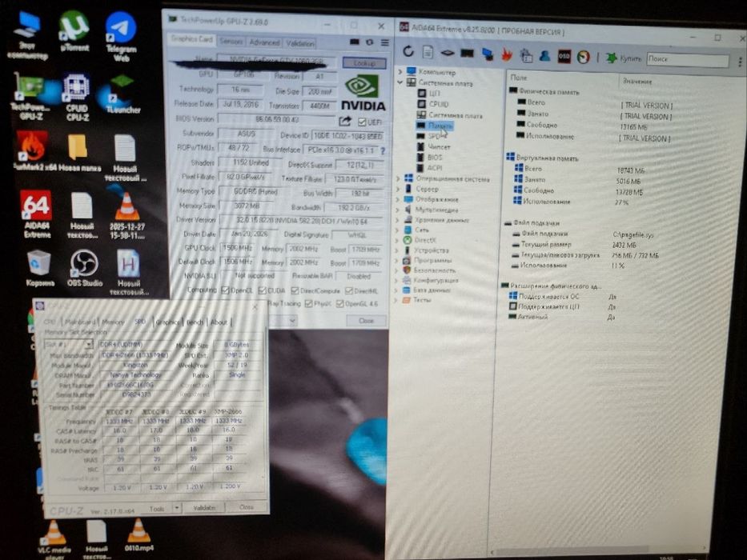
Task: Switch to the GPU-Z Advanced tab
Action: click(264, 42)
